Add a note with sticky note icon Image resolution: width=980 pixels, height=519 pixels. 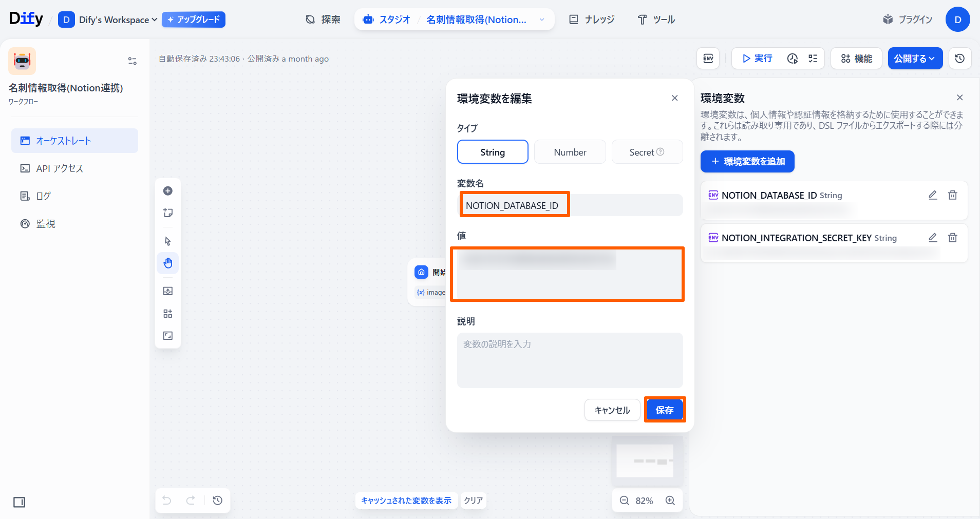coord(168,213)
